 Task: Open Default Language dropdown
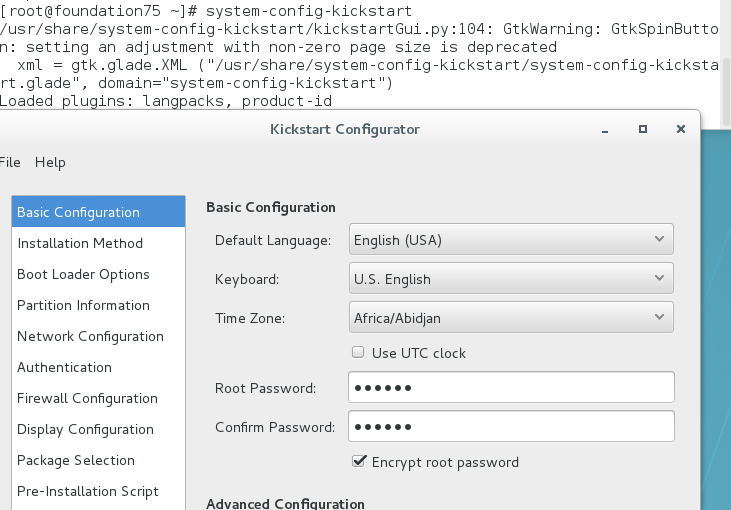pyautogui.click(x=511, y=240)
